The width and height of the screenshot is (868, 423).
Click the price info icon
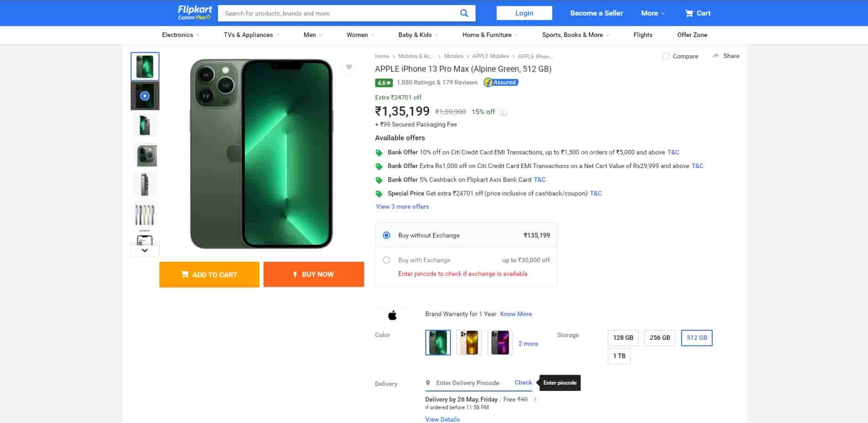click(x=503, y=112)
